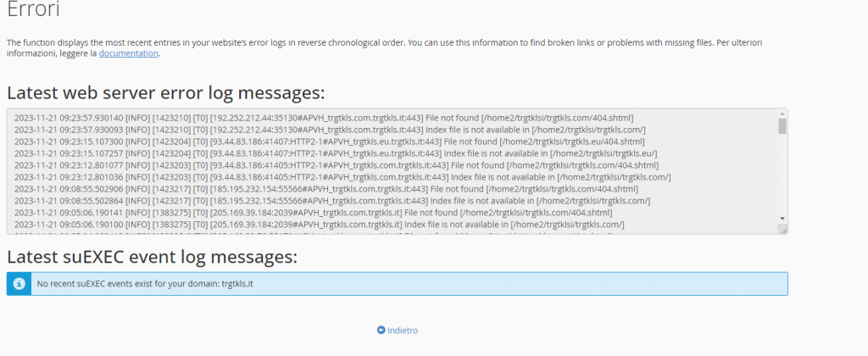Click the error log scrollbar thumb
Screen dimensions: 868x356
click(x=782, y=126)
